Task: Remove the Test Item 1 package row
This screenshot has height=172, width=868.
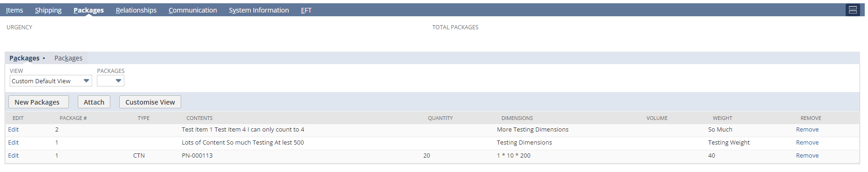Action: tap(807, 129)
